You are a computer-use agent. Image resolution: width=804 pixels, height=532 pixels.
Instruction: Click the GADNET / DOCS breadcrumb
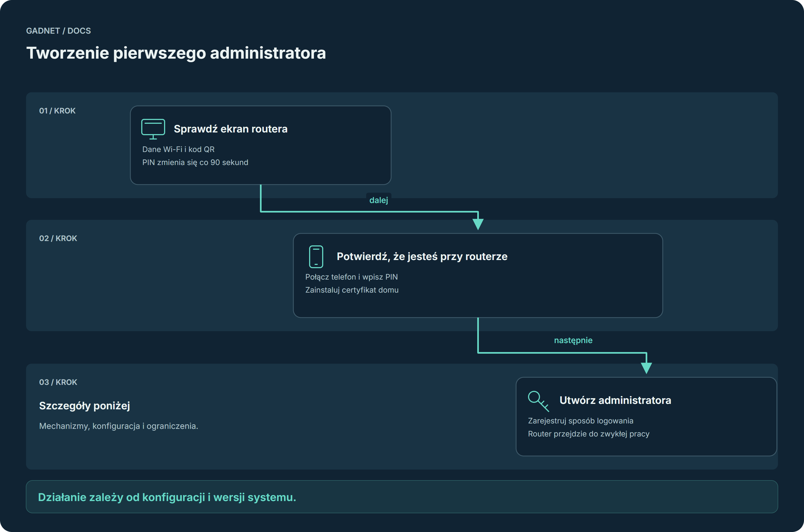58,31
